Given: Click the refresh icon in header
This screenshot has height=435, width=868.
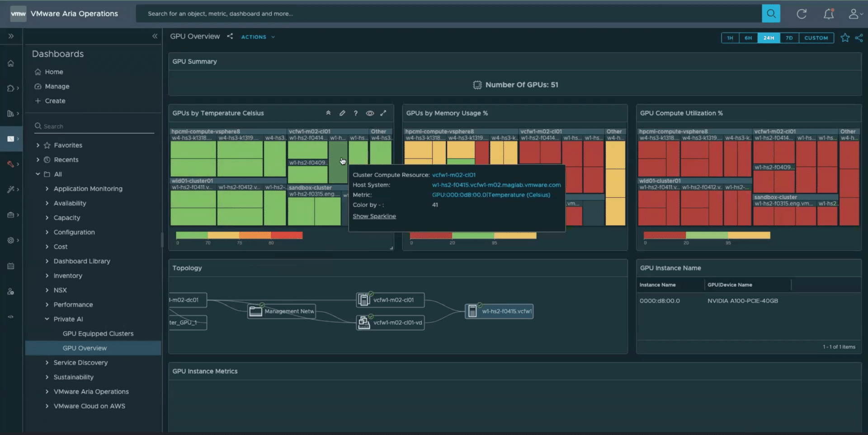Looking at the screenshot, I should pyautogui.click(x=802, y=14).
